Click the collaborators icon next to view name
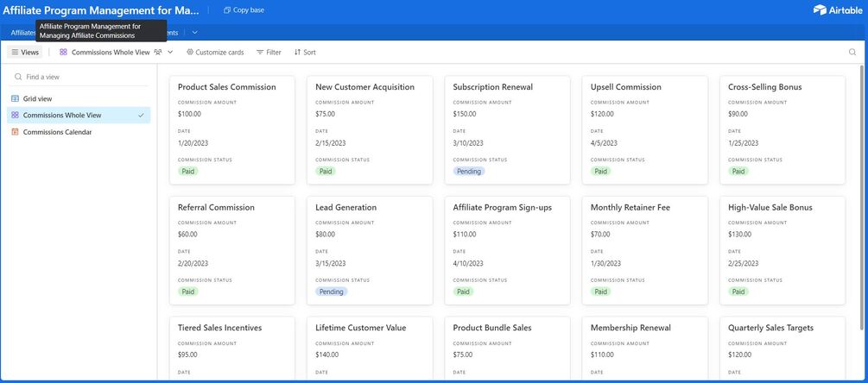The image size is (868, 383). pyautogui.click(x=158, y=53)
